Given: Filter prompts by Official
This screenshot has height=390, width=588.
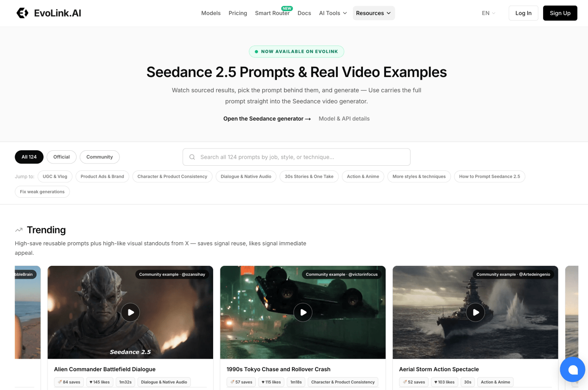Looking at the screenshot, I should point(62,157).
